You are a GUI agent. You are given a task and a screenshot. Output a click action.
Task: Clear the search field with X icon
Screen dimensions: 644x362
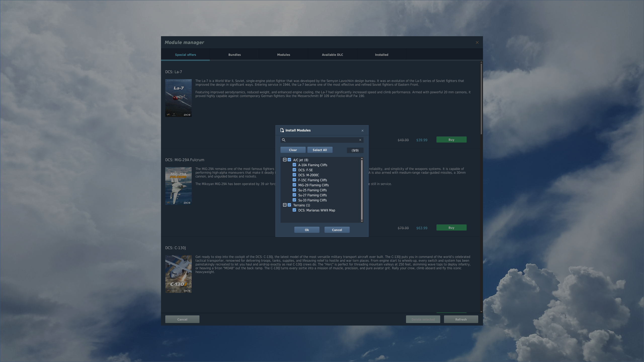(360, 140)
